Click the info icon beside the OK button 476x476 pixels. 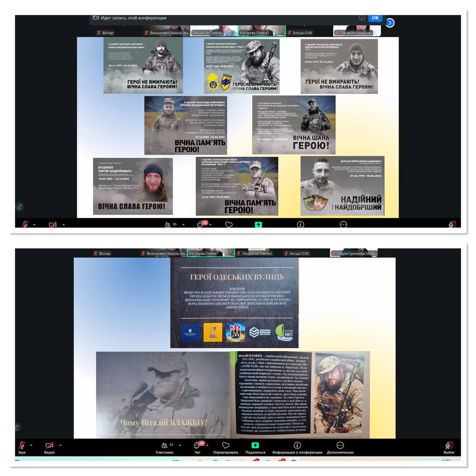(x=361, y=17)
